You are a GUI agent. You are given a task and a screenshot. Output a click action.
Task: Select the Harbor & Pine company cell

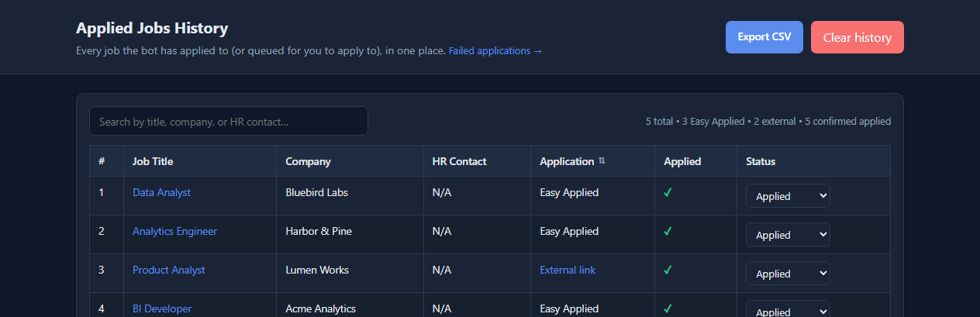[350, 235]
